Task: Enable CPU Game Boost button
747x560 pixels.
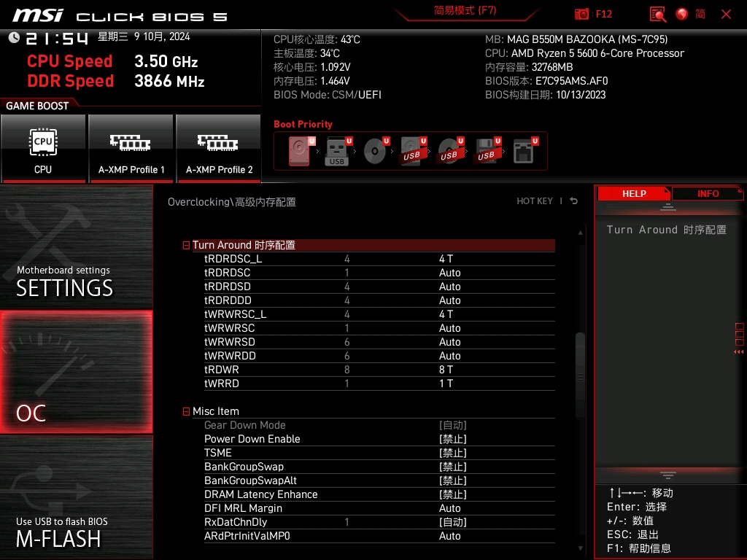Action: tap(43, 148)
